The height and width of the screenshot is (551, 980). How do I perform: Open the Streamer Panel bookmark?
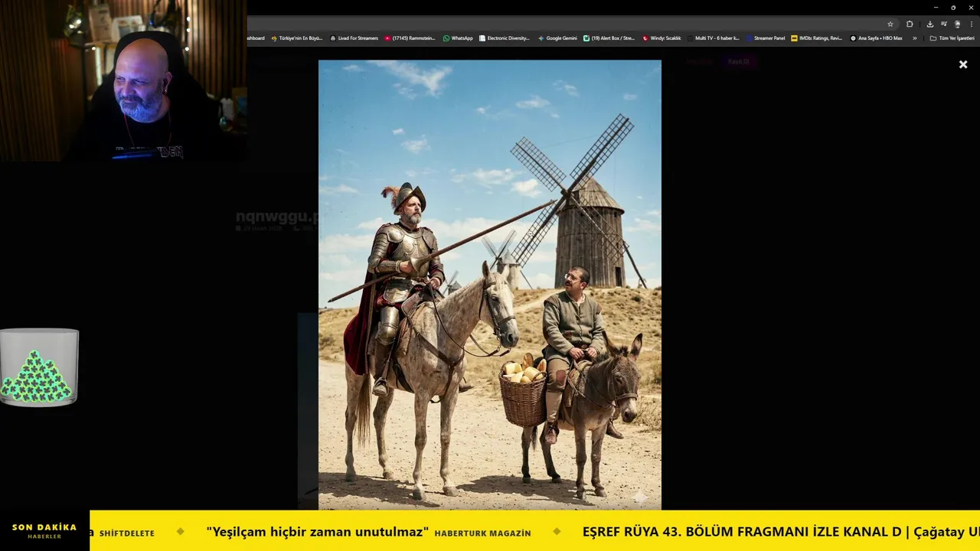[x=766, y=38]
